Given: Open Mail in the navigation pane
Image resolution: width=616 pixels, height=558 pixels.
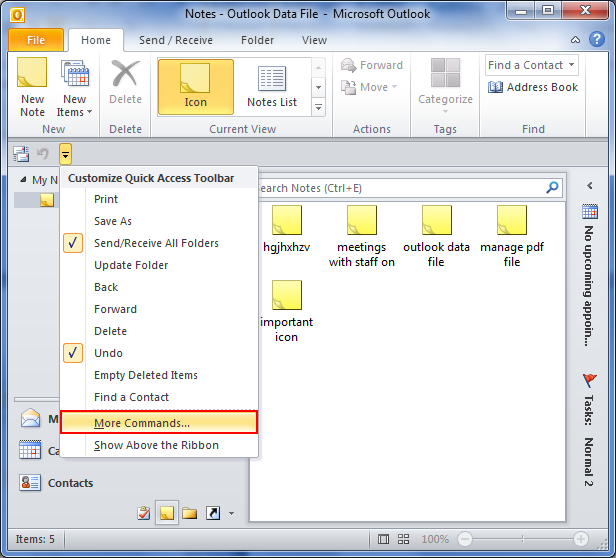Looking at the screenshot, I should pyautogui.click(x=39, y=418).
